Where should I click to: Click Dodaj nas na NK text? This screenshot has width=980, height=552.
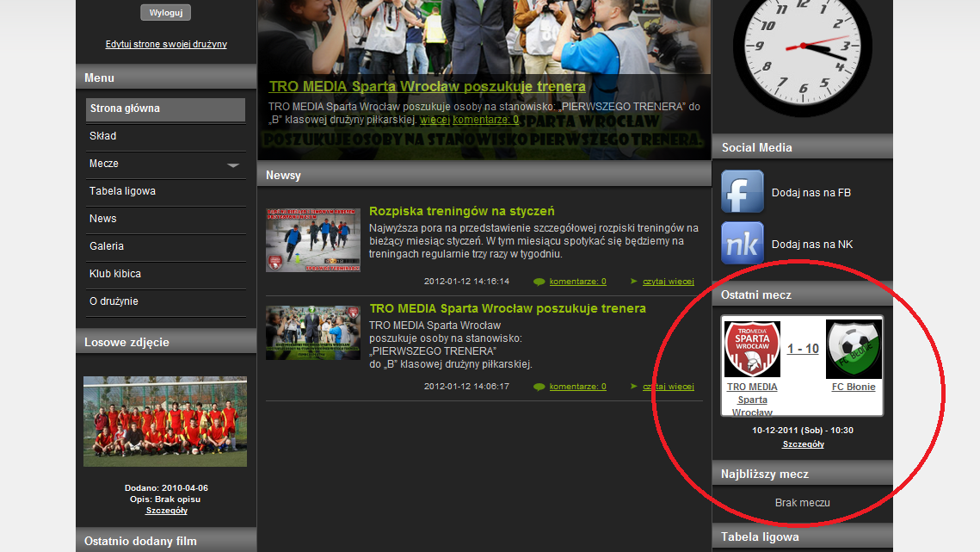812,245
